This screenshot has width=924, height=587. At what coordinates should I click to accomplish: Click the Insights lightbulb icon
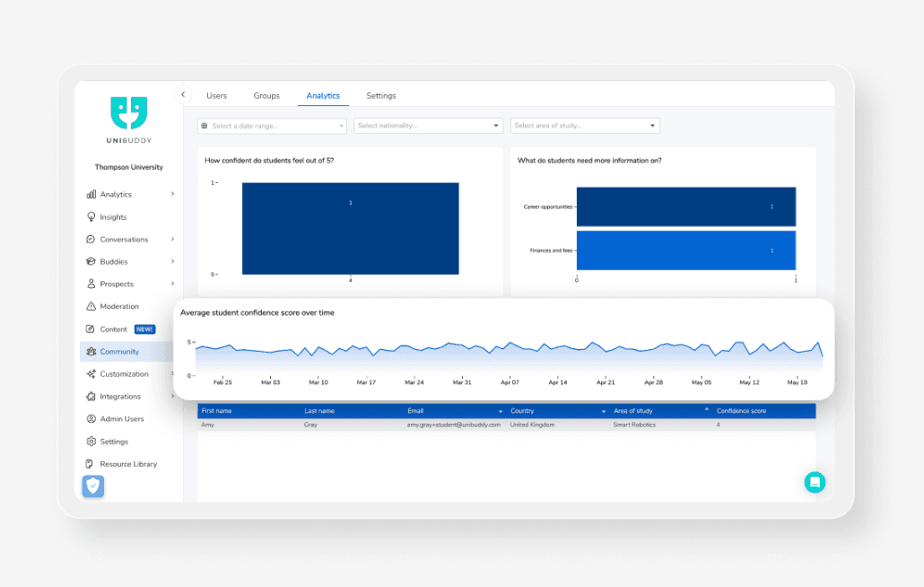click(92, 217)
